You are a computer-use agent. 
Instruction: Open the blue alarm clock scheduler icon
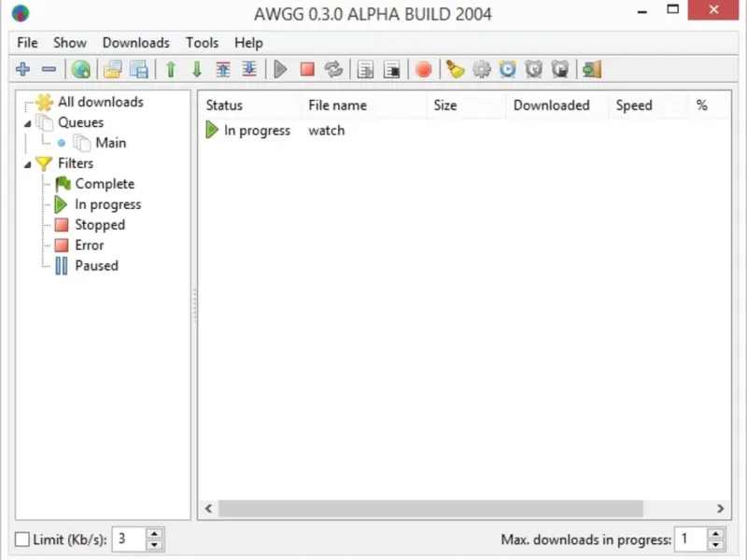point(508,69)
